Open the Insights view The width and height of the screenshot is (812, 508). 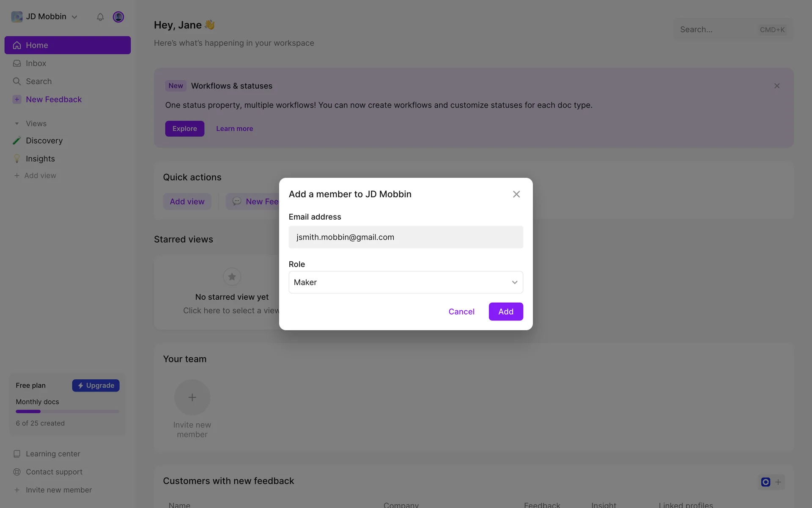click(40, 159)
